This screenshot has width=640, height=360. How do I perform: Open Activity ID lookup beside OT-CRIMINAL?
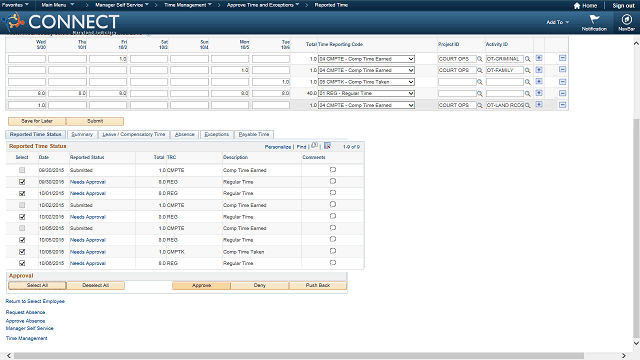click(x=527, y=59)
